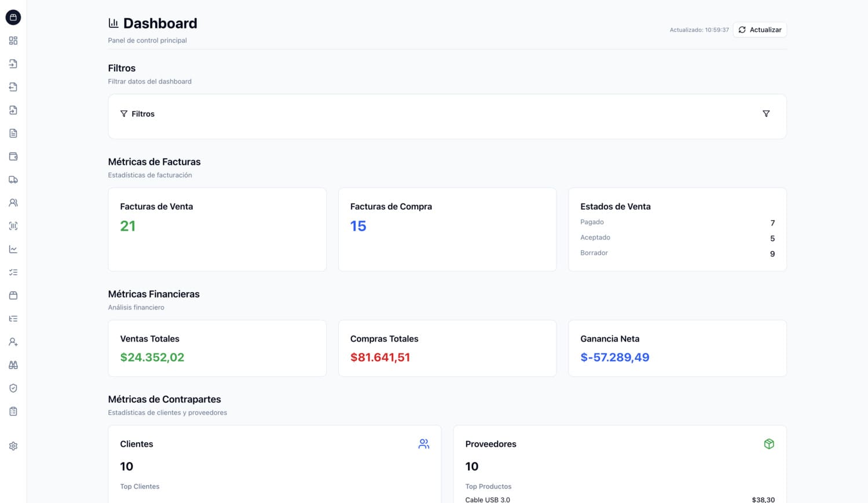
Task: Open the shield check security icon
Action: point(13,388)
